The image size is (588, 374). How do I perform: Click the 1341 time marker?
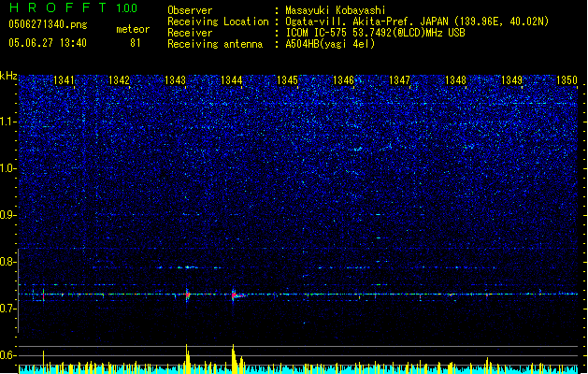click(x=64, y=80)
